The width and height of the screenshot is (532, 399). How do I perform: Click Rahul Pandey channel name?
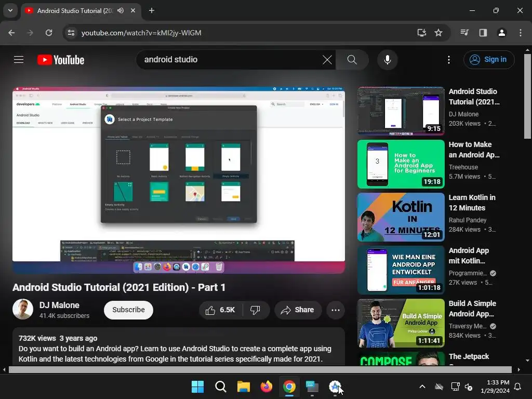467,220
